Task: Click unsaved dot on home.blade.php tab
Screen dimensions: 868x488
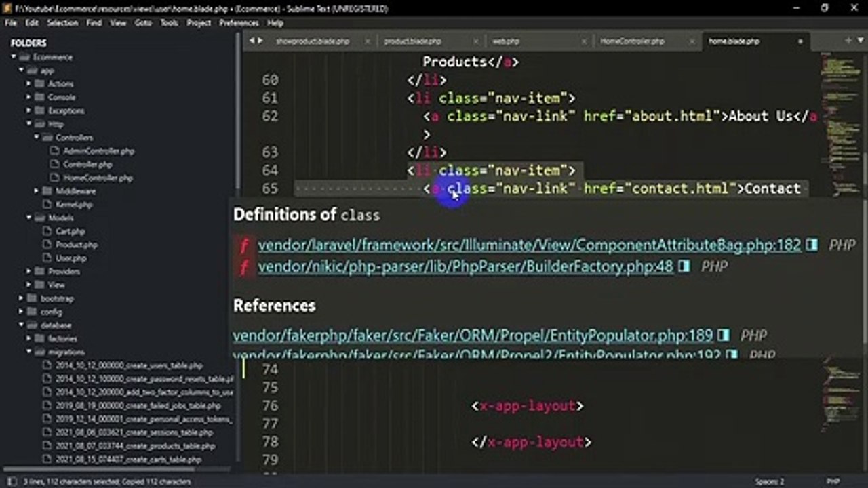Action: [800, 41]
